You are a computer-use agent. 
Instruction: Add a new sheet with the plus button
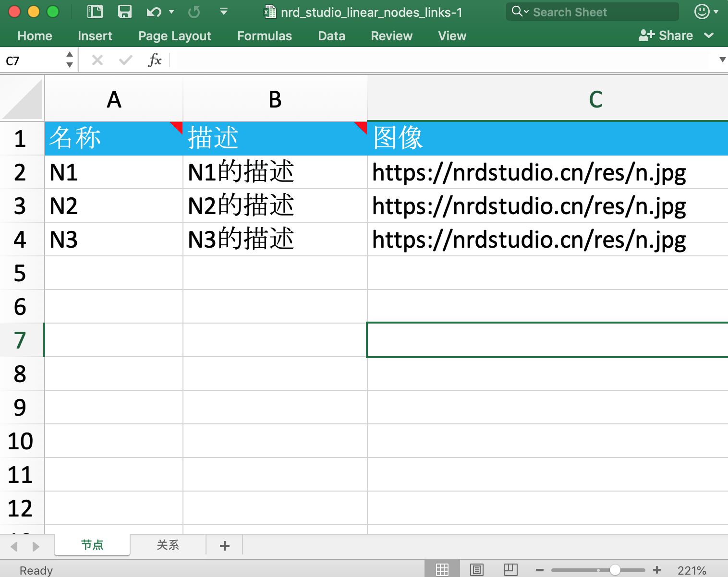pyautogui.click(x=224, y=545)
